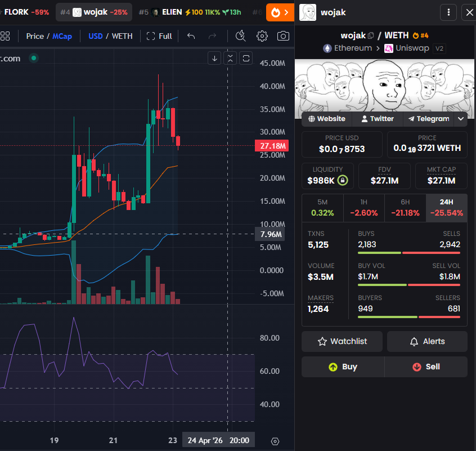Click the redo arrow in chart toolbar
The image size is (476, 451).
(212, 36)
